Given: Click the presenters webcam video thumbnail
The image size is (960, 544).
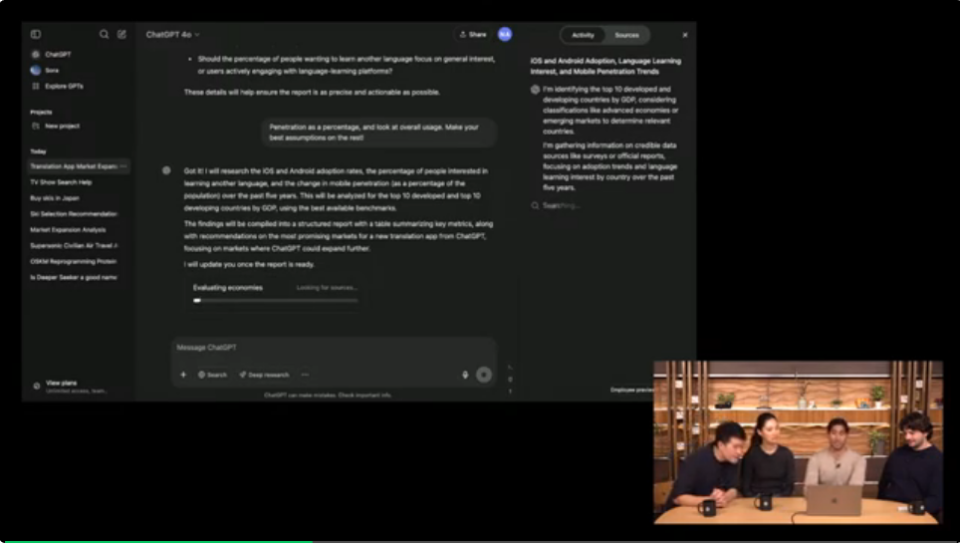Looking at the screenshot, I should (x=798, y=442).
